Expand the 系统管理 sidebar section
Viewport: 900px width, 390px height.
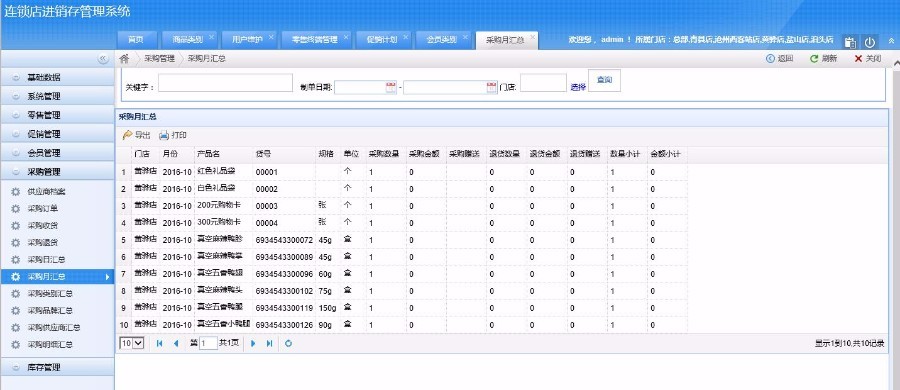click(57, 96)
